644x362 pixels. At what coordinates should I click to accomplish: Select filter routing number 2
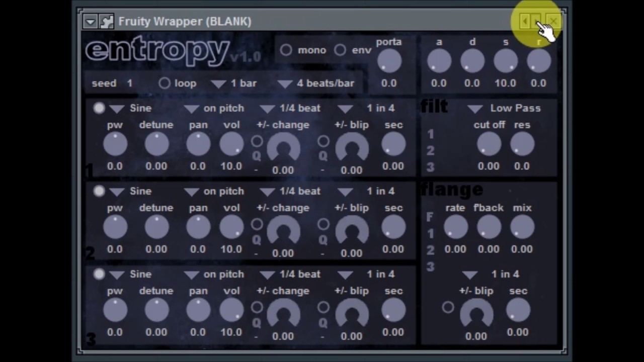(431, 151)
